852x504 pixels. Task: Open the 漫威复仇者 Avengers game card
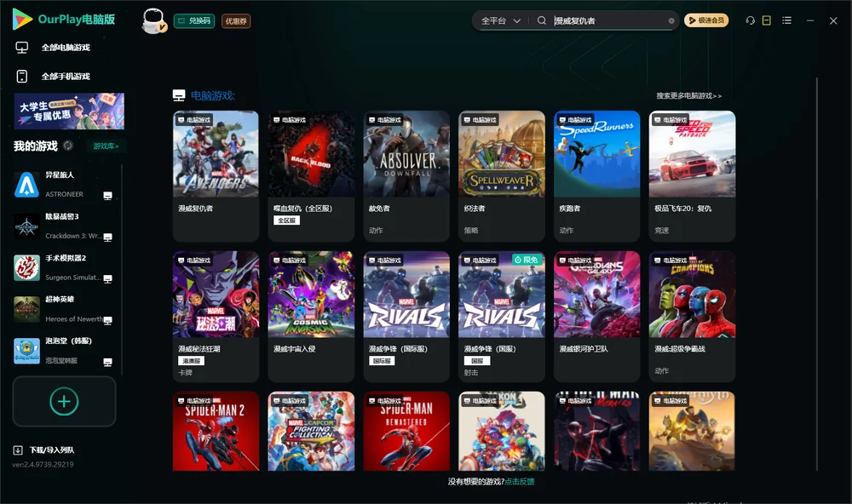216,176
